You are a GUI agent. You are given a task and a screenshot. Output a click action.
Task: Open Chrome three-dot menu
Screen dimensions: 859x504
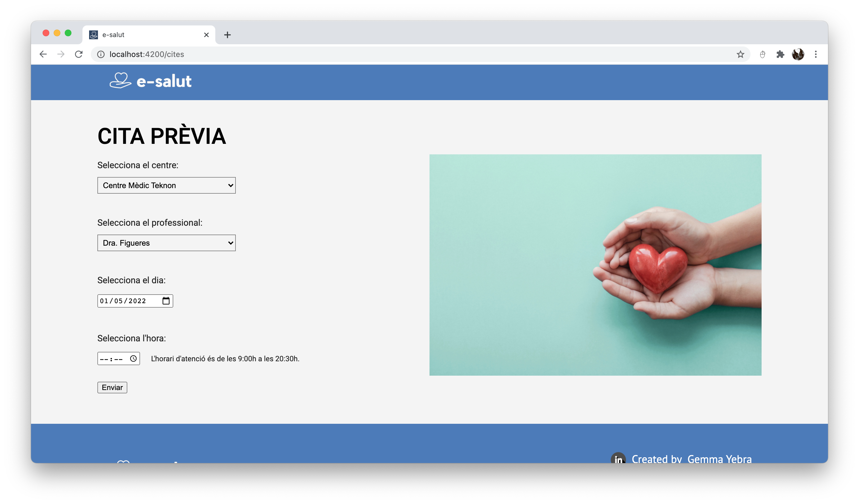pyautogui.click(x=816, y=54)
